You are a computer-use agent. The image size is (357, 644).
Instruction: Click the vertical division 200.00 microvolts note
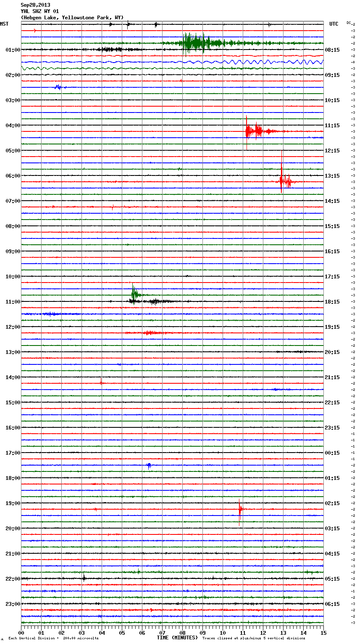[54, 638]
